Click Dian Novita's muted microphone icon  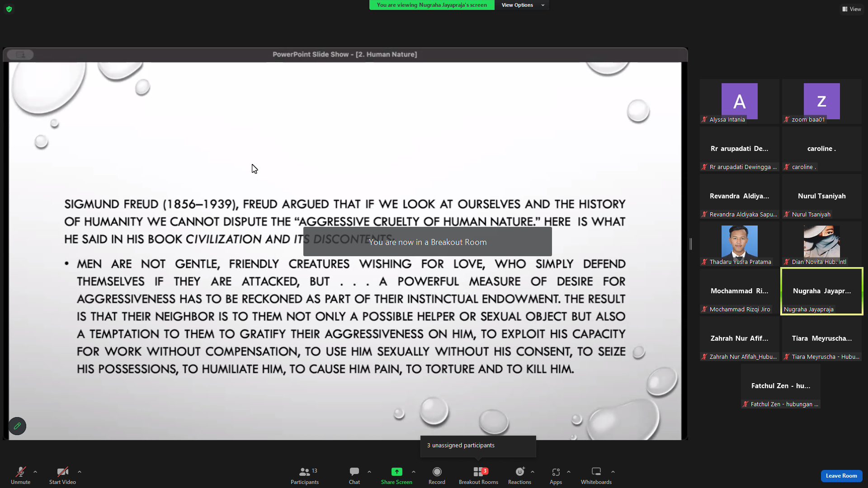787,262
